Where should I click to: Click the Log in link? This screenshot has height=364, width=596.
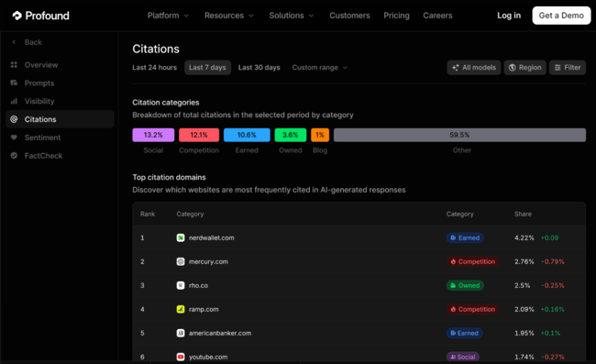coord(509,16)
